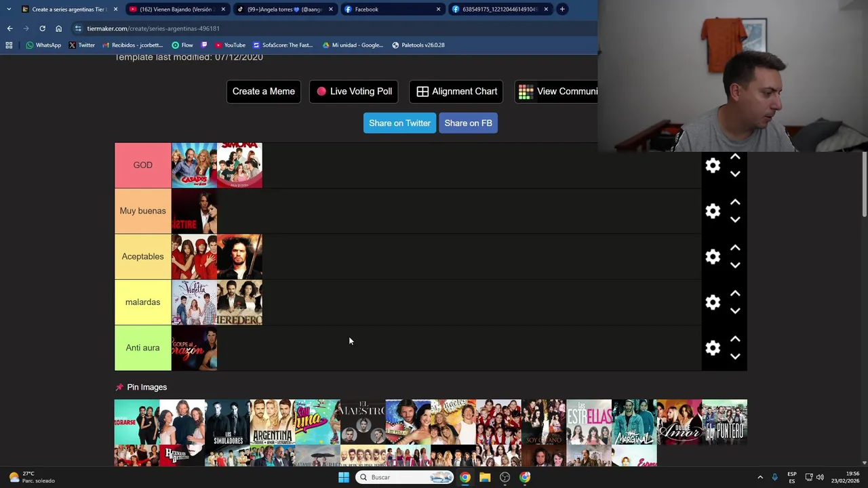This screenshot has height=488, width=868.
Task: Click the taskbar Buscar search box
Action: (x=406, y=477)
